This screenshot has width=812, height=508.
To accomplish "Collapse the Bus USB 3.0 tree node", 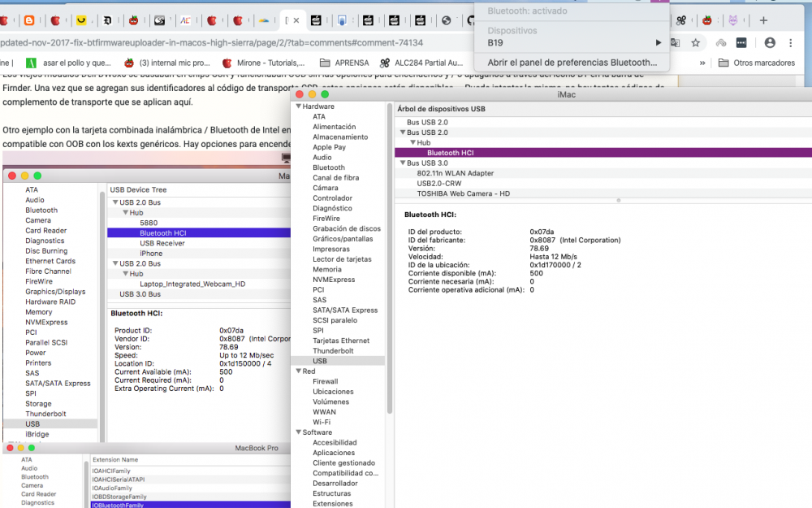I will point(402,163).
